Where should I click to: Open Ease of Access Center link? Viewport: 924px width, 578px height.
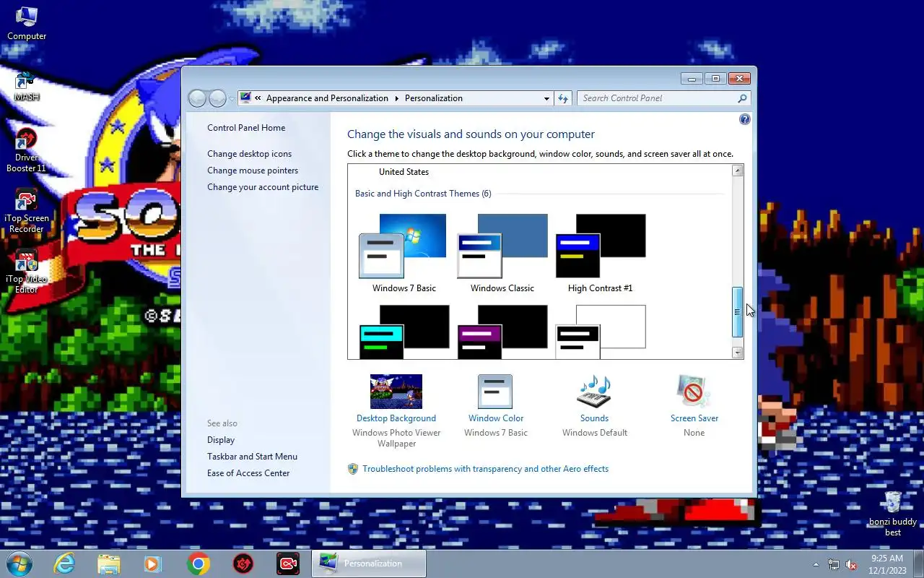click(x=248, y=473)
